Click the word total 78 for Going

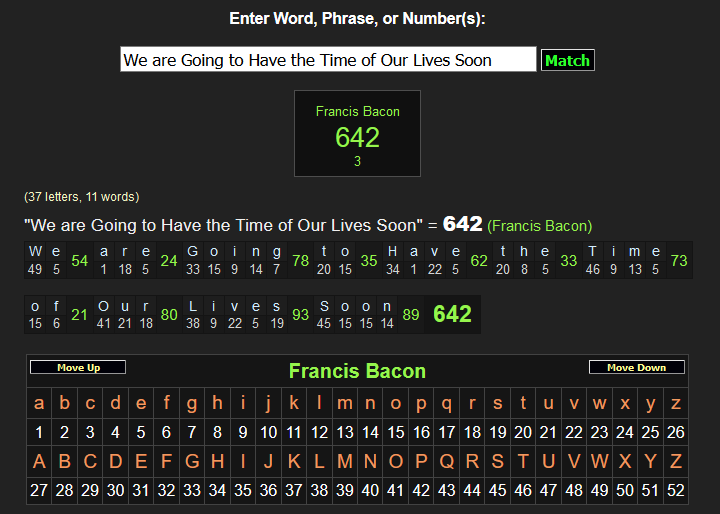coord(300,261)
